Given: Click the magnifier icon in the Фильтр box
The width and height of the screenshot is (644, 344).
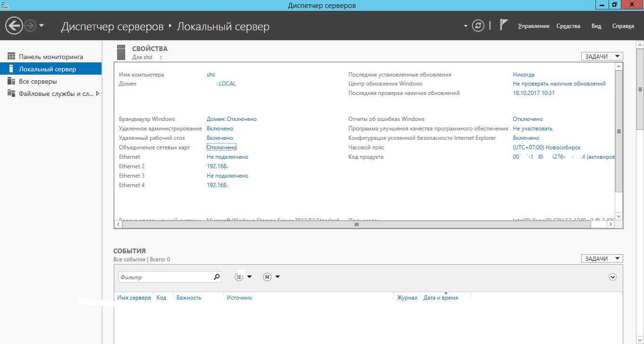Looking at the screenshot, I should click(x=217, y=277).
